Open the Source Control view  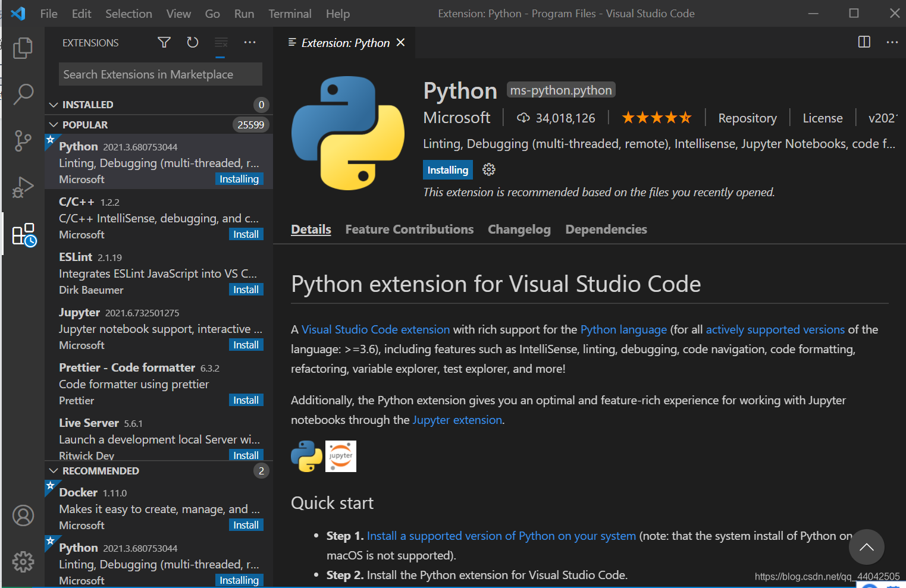(x=23, y=141)
